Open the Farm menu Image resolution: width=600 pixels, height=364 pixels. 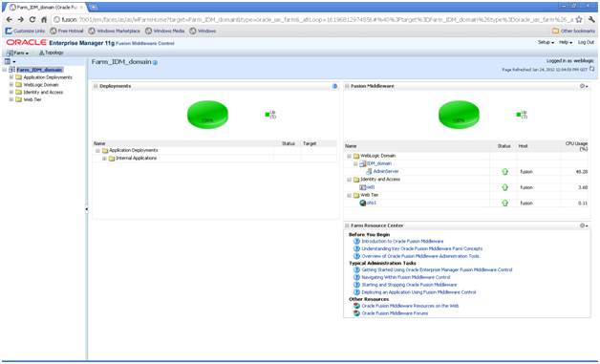click(17, 53)
